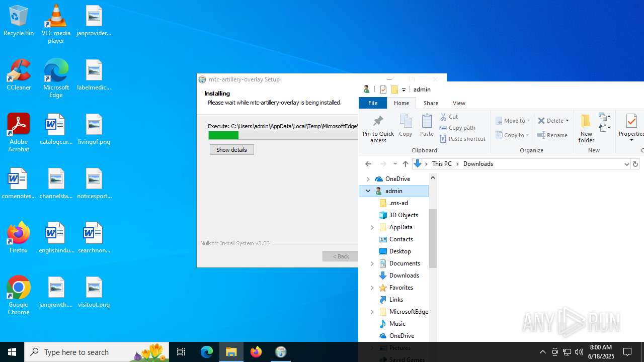The height and width of the screenshot is (362, 644).
Task: Switch to Home ribbon tab
Action: (x=401, y=103)
